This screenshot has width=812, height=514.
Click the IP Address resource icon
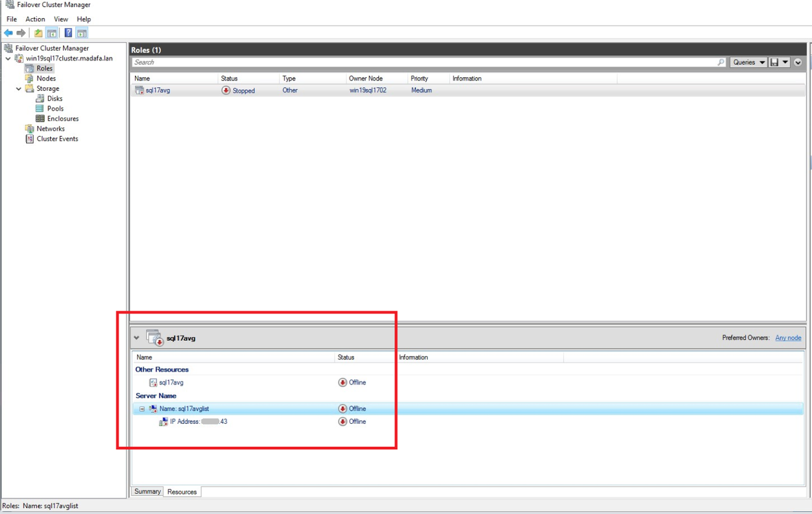[163, 421]
